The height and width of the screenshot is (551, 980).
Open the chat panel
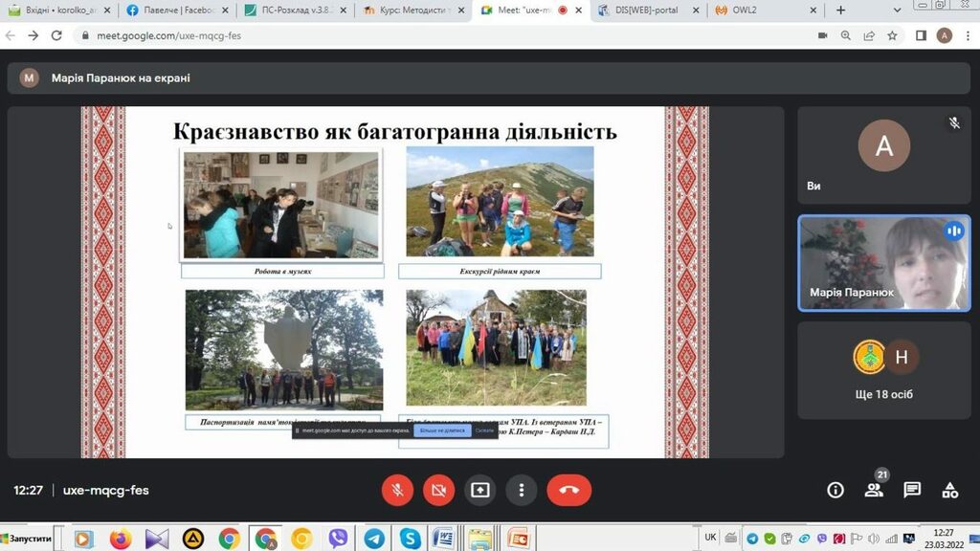coord(912,490)
